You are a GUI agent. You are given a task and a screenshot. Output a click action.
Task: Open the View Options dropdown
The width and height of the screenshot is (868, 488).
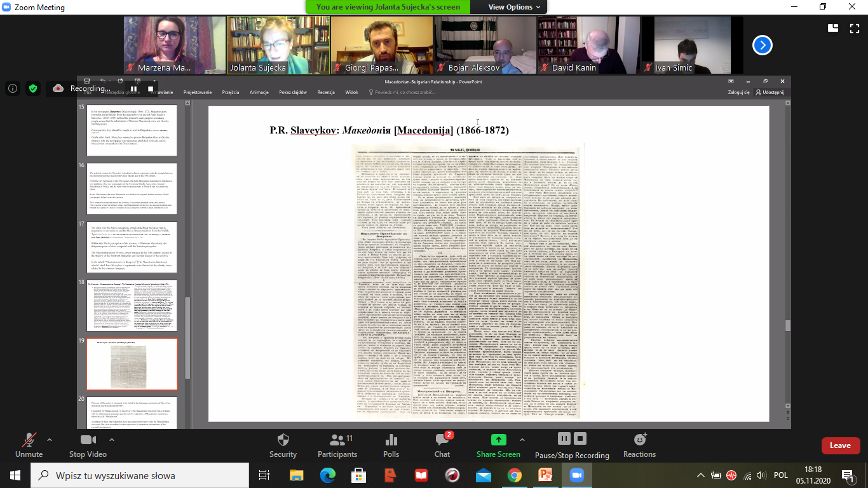515,7
